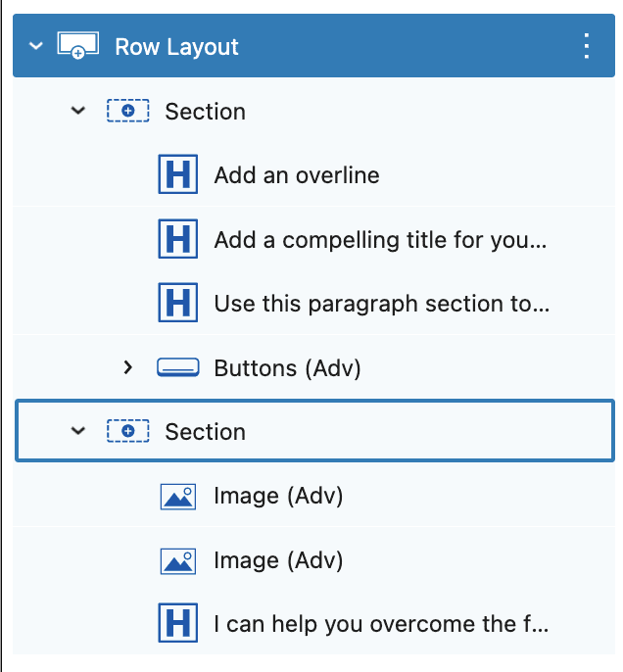Collapse the Row Layout tree
The width and height of the screenshot is (623, 672).
(x=36, y=45)
